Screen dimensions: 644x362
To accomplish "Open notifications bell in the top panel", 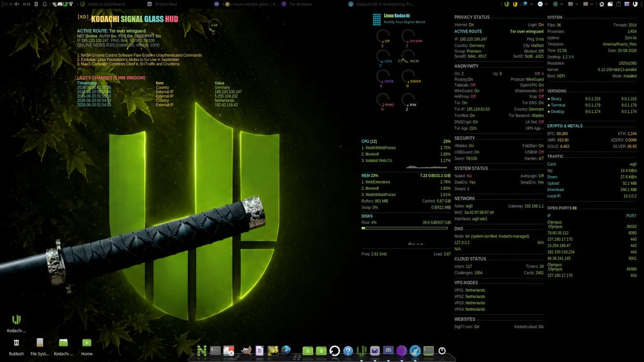I will 45,4.
